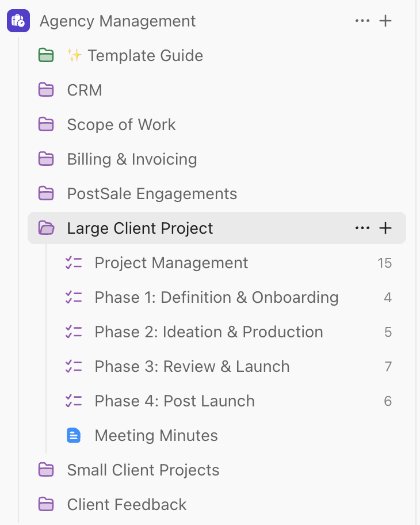Click the open folder icon beside Large Client Project
This screenshot has height=525, width=420.
coord(46,228)
